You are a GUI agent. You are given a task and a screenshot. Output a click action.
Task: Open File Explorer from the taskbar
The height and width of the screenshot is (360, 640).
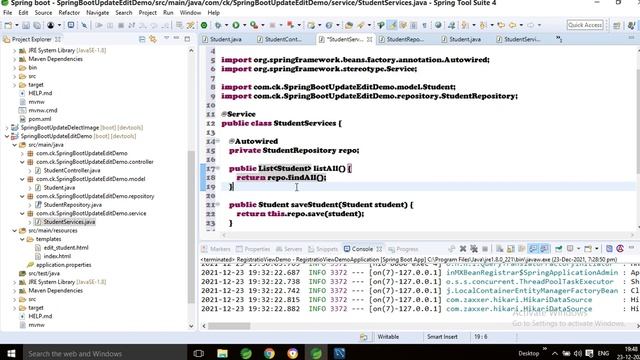pyautogui.click(x=222, y=353)
